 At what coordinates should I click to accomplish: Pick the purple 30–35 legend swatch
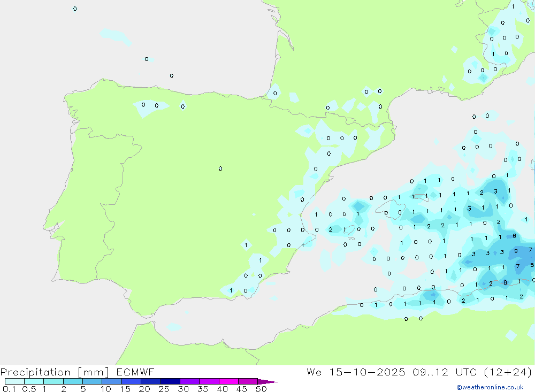[x=189, y=382]
